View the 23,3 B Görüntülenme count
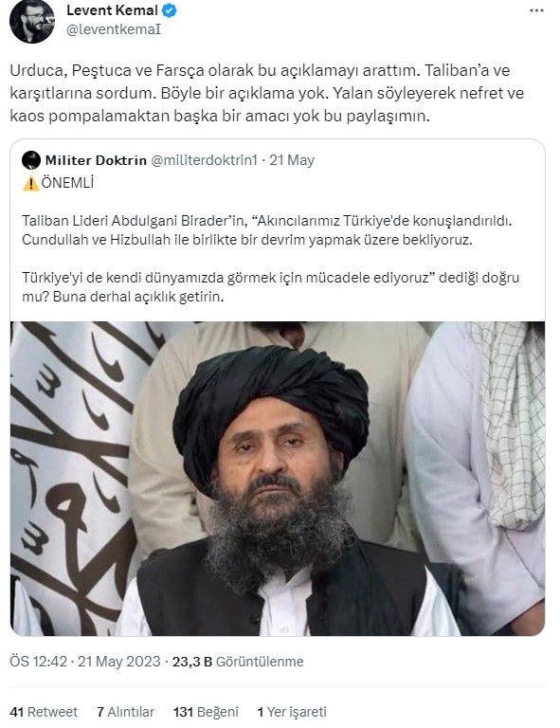 pos(238,661)
